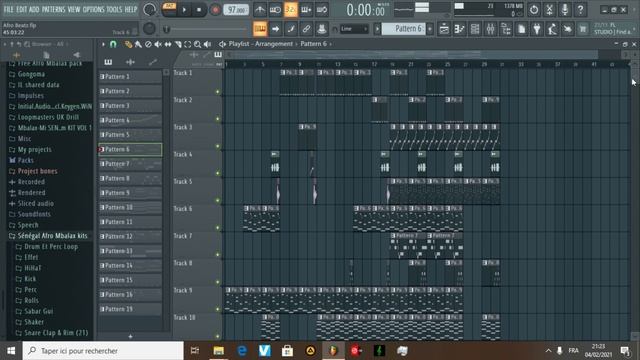Click the tempo field showing 97
Image resolution: width=640 pixels, height=360 pixels.
(x=236, y=10)
